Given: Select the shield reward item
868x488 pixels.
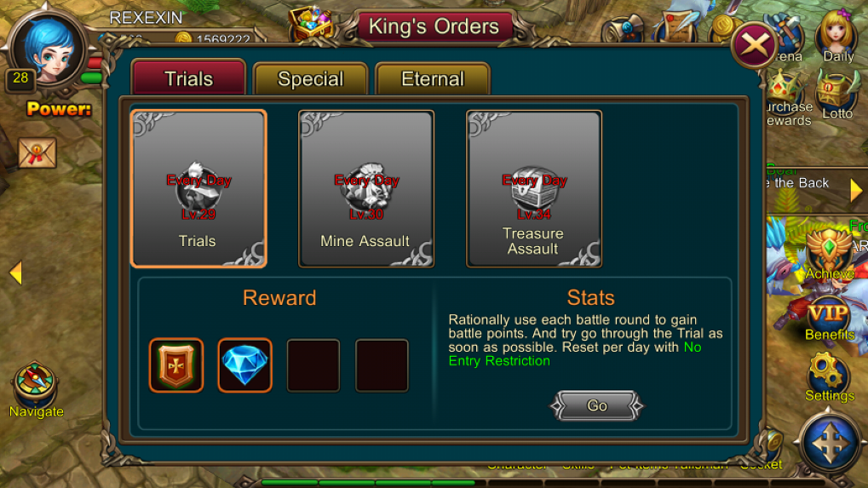Looking at the screenshot, I should point(176,365).
